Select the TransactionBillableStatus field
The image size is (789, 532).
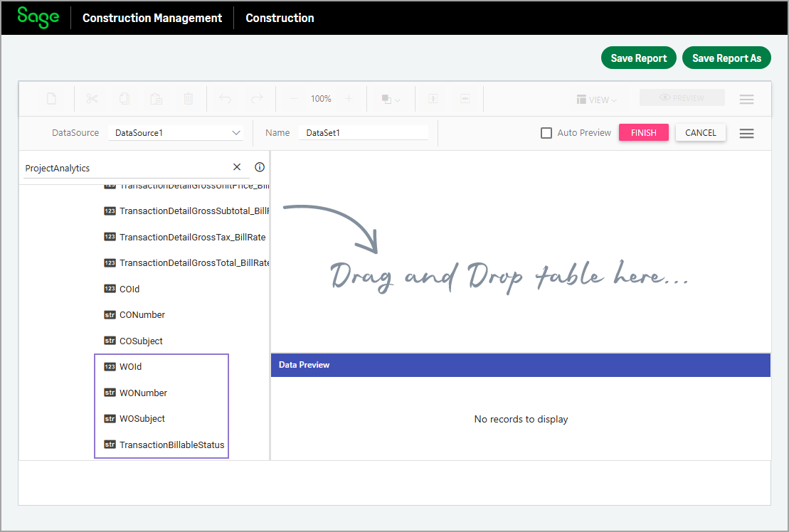click(x=171, y=445)
